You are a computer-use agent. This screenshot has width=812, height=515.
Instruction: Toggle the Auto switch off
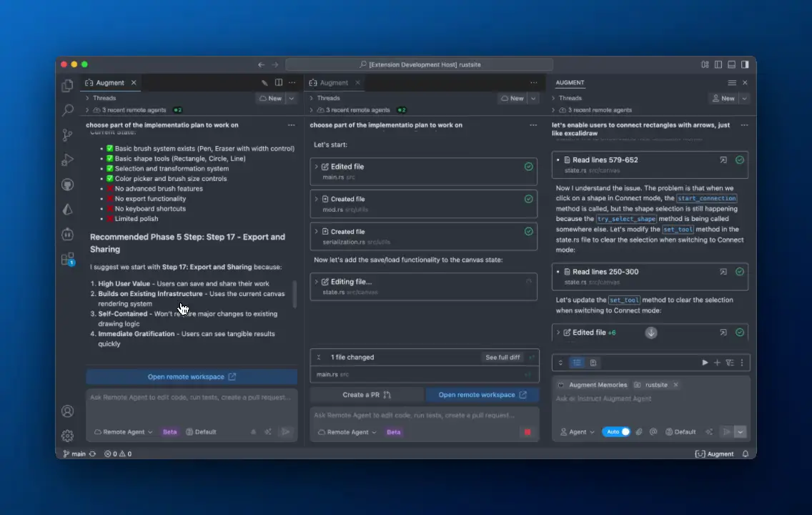(x=617, y=432)
